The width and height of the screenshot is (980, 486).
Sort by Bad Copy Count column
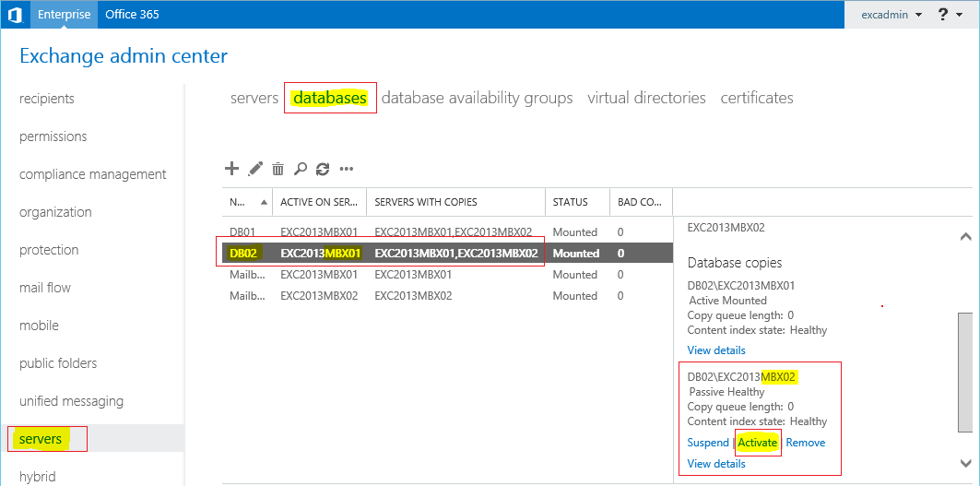tap(642, 202)
